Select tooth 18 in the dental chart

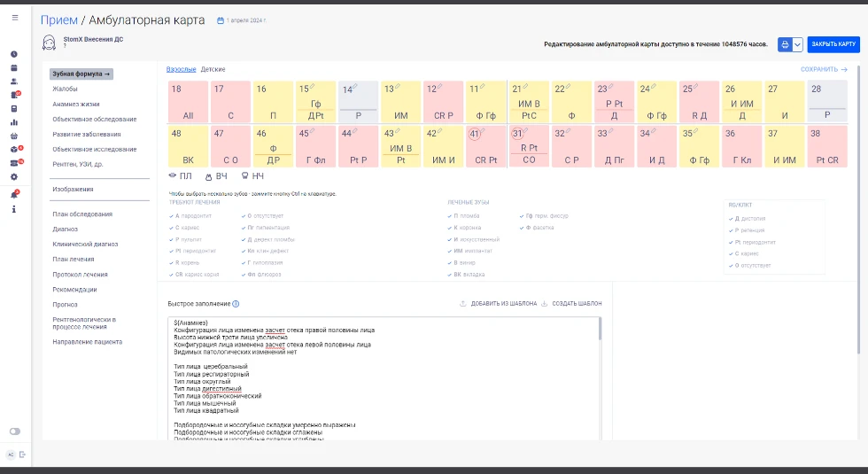pyautogui.click(x=188, y=102)
